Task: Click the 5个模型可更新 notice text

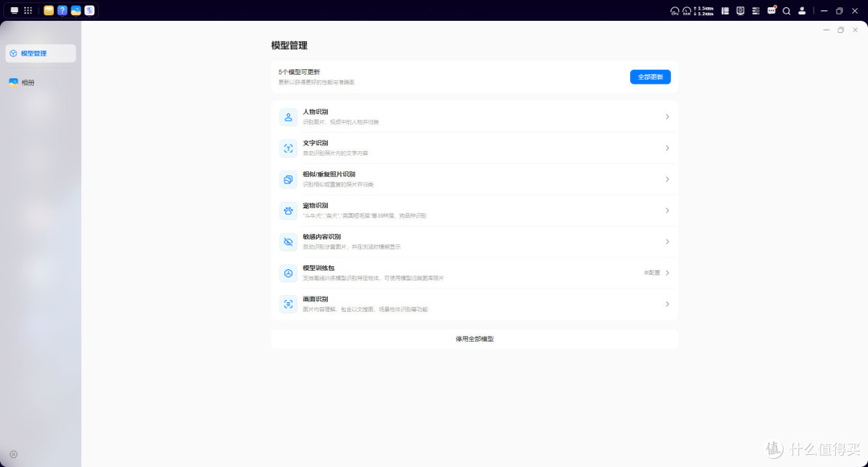Action: click(299, 72)
